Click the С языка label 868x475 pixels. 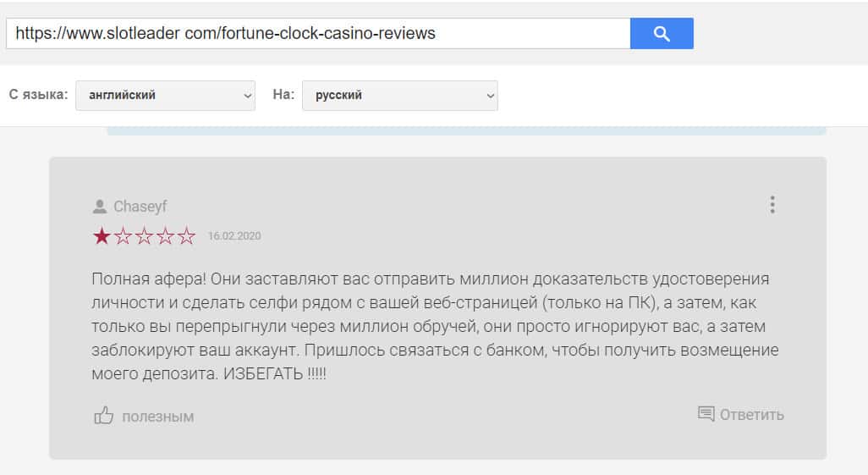click(x=38, y=95)
